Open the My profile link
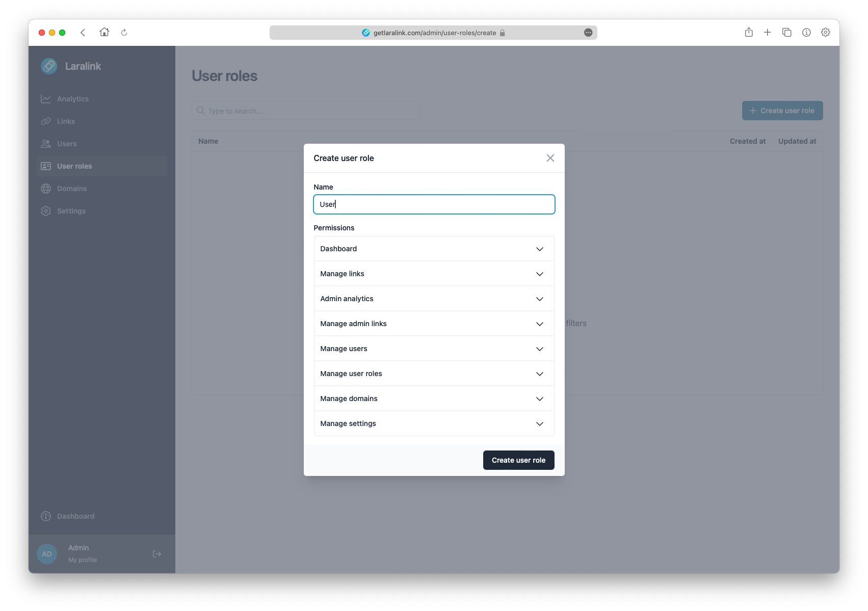This screenshot has height=611, width=868. click(x=83, y=560)
